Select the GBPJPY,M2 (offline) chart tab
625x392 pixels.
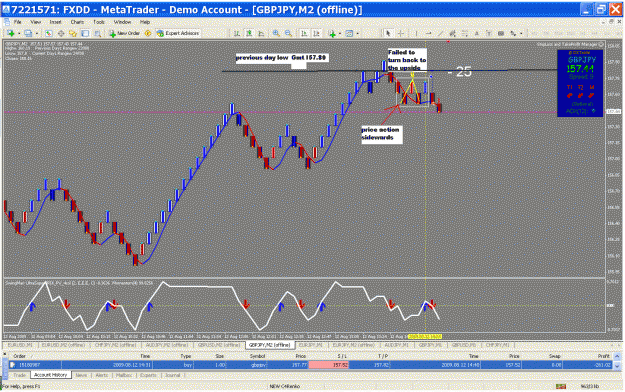click(x=270, y=345)
